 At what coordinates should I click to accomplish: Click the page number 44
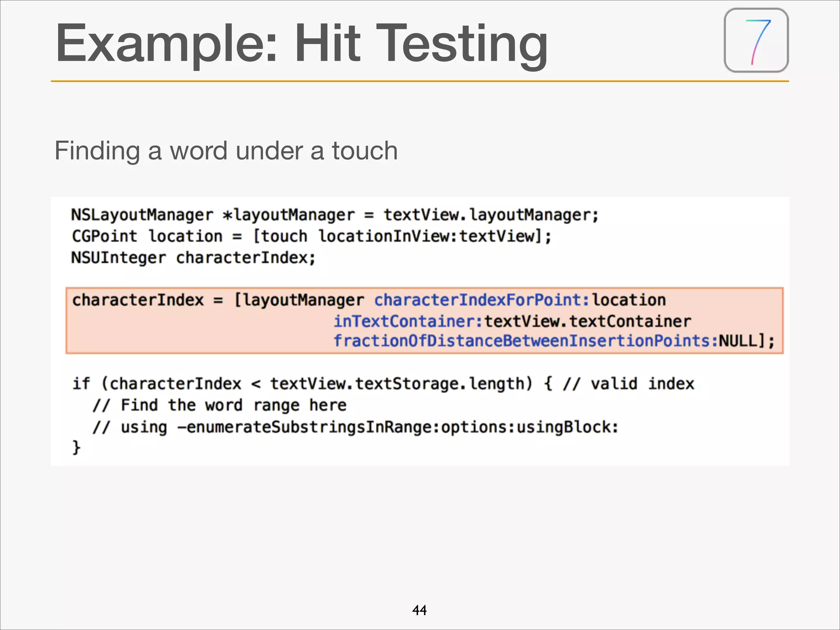click(x=419, y=610)
